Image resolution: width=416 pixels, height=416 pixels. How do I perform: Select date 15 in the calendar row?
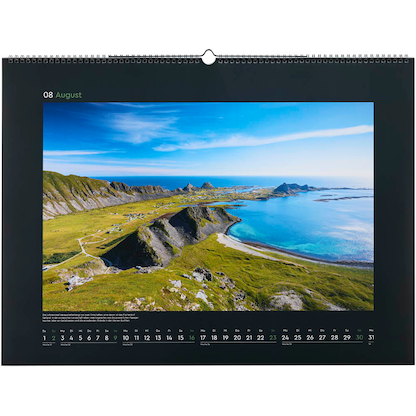click(x=181, y=338)
